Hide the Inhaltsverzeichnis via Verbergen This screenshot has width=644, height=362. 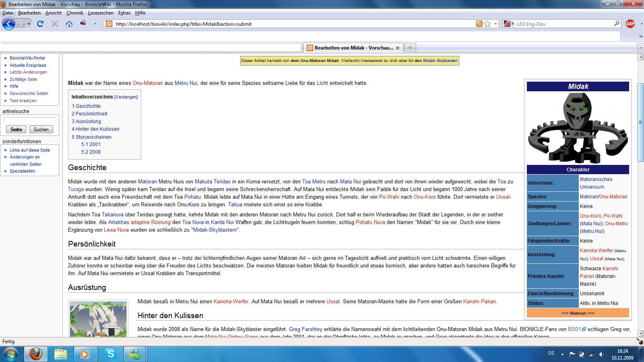coord(126,97)
